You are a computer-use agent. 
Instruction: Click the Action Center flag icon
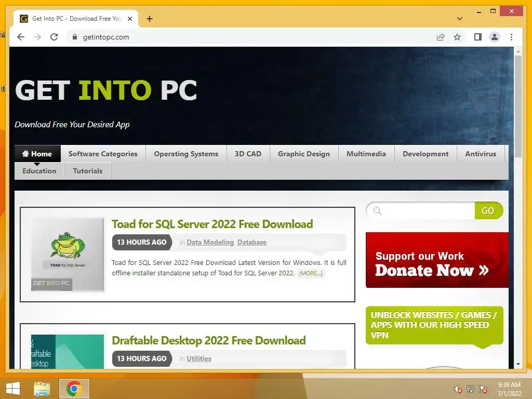pyautogui.click(x=483, y=389)
